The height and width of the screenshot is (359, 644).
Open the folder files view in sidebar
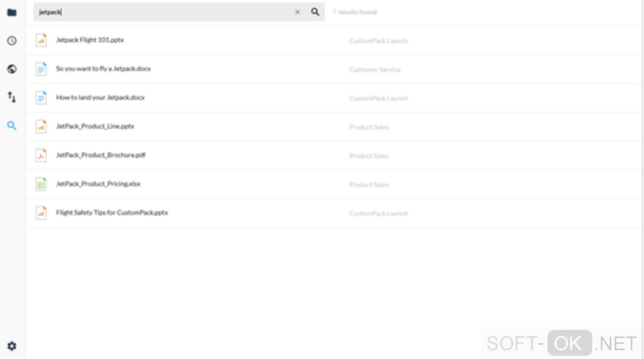[x=11, y=12]
